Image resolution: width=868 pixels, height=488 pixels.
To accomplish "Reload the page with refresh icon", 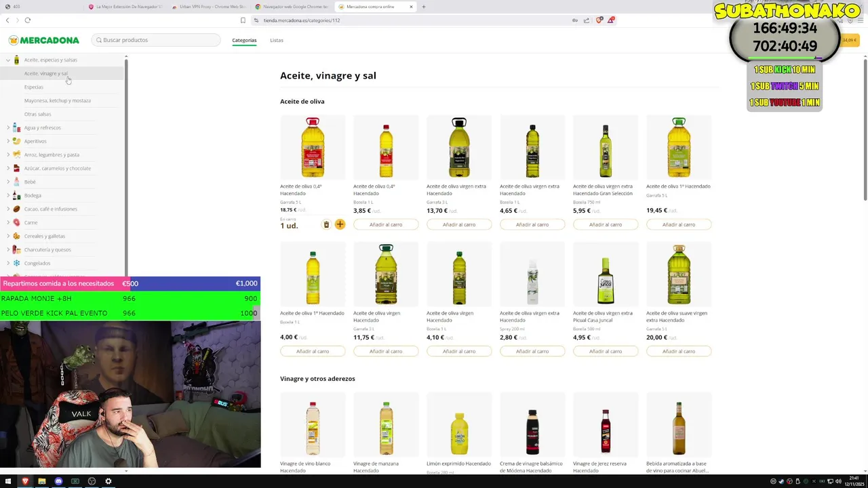I will pos(28,20).
